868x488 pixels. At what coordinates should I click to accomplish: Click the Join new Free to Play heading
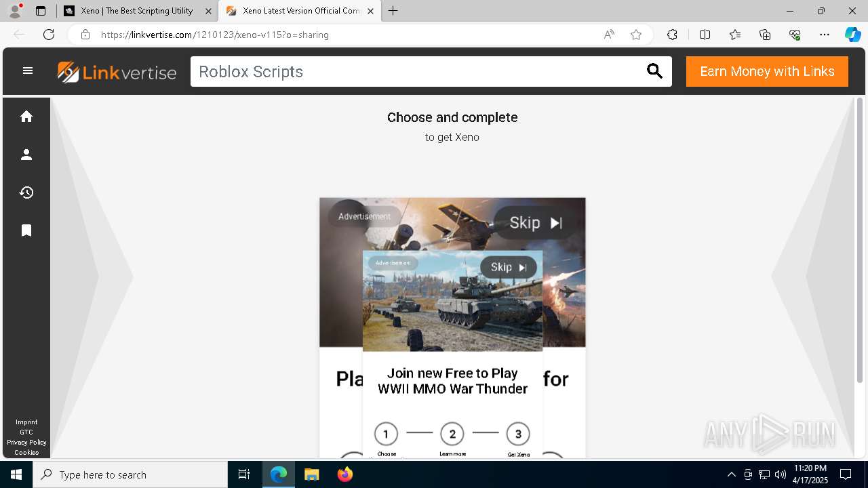click(452, 381)
